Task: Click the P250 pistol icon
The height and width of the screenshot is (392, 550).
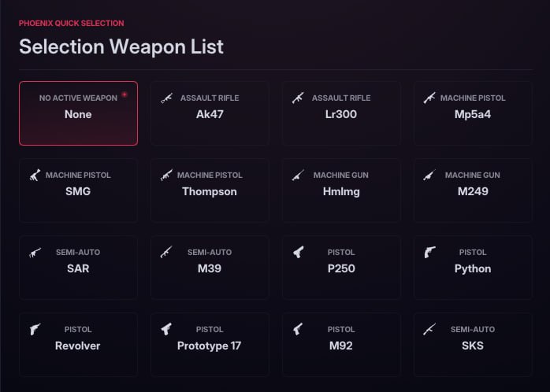Action: point(298,252)
